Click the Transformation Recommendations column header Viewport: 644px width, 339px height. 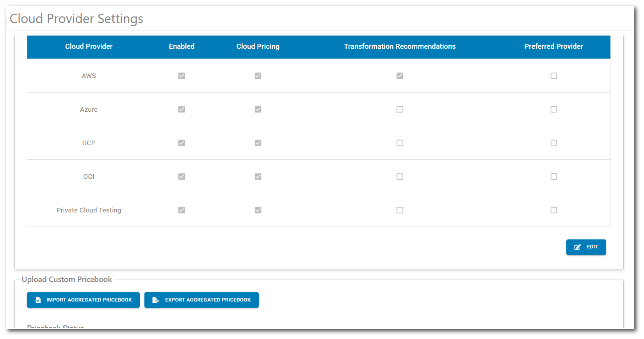[x=400, y=46]
